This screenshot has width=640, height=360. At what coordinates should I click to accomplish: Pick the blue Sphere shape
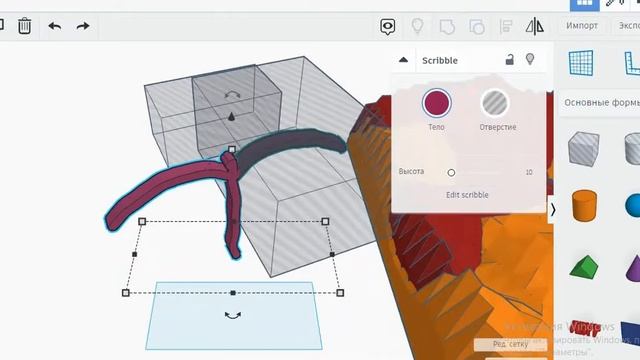point(633,205)
